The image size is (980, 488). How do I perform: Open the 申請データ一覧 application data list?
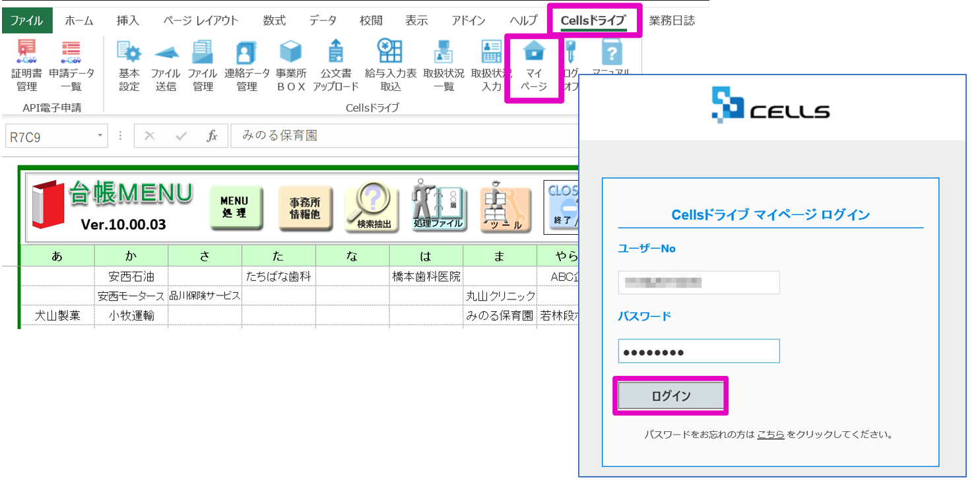(x=71, y=65)
